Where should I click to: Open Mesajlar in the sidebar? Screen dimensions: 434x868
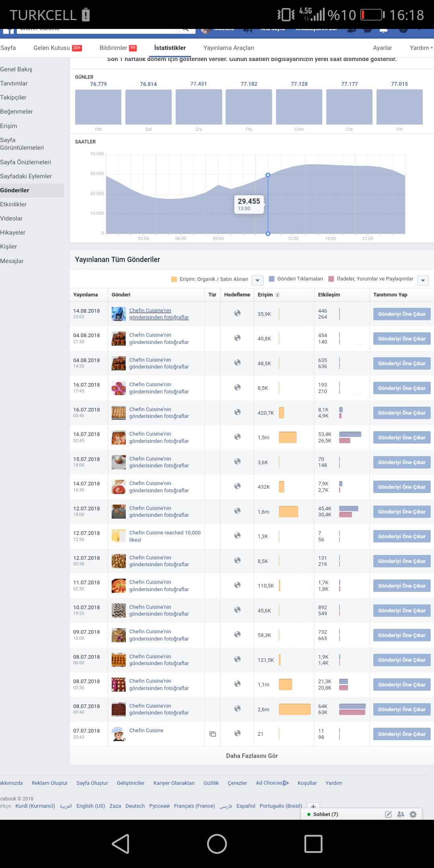[x=12, y=261]
